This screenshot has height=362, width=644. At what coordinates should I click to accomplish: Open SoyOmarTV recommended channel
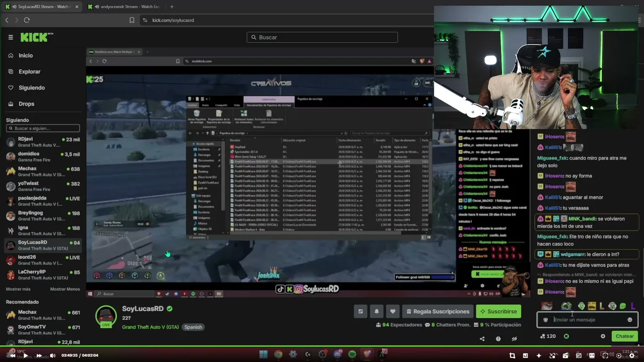coord(43,330)
